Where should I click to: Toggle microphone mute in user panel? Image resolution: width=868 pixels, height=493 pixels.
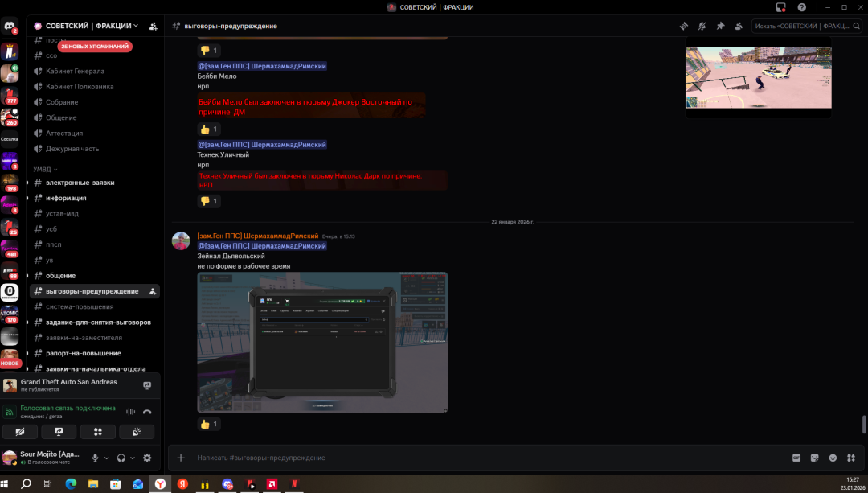(95, 458)
